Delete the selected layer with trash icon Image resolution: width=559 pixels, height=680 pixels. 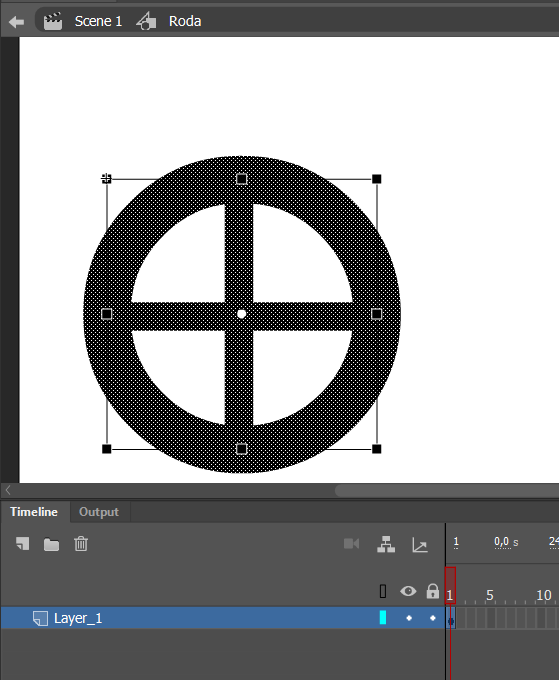pyautogui.click(x=81, y=544)
